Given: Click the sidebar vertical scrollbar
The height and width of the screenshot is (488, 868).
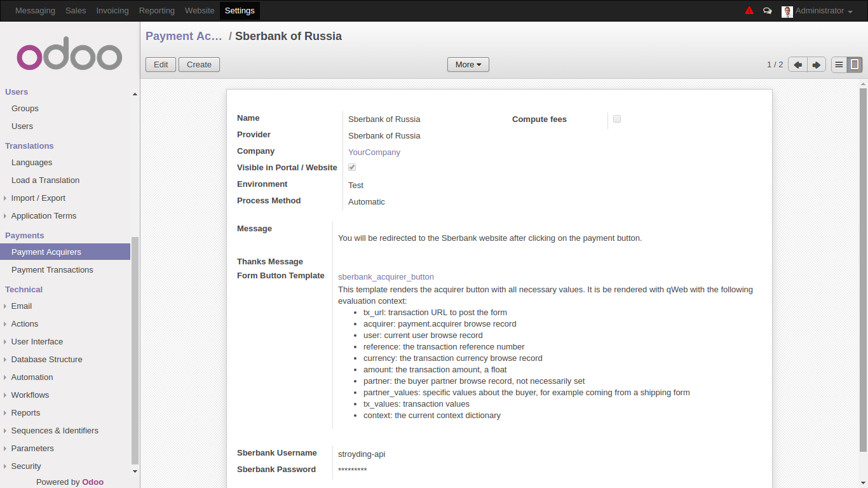Looking at the screenshot, I should pyautogui.click(x=134, y=351).
